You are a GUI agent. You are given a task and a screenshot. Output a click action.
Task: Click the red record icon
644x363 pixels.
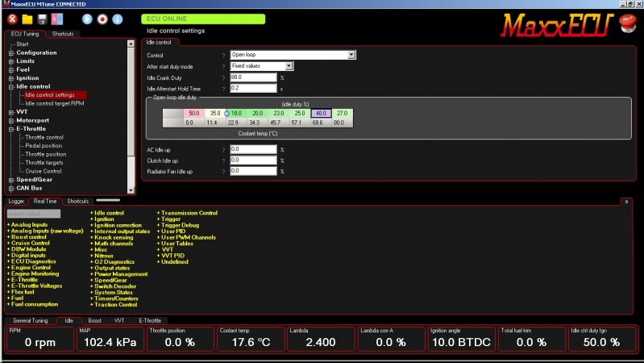coord(102,19)
